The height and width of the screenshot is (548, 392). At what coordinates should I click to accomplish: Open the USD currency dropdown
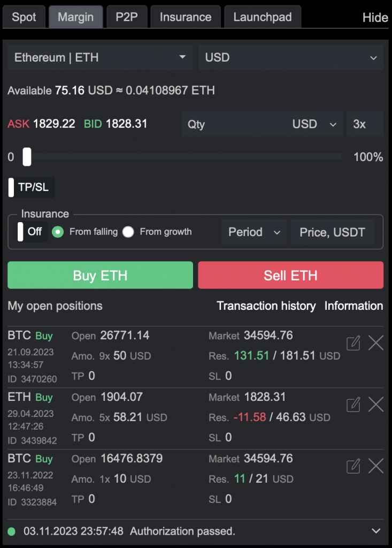291,57
